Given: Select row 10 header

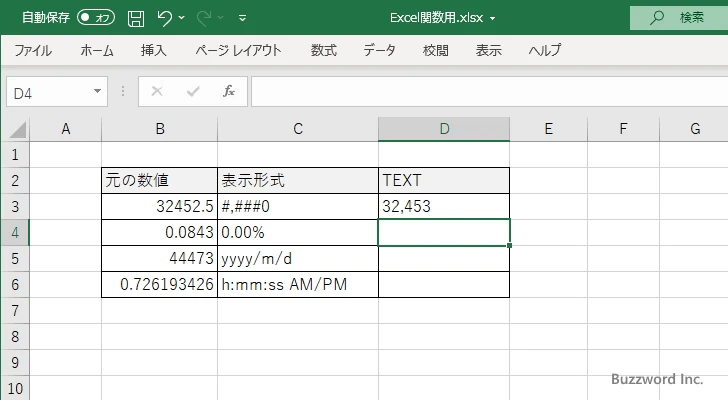Looking at the screenshot, I should [x=15, y=388].
